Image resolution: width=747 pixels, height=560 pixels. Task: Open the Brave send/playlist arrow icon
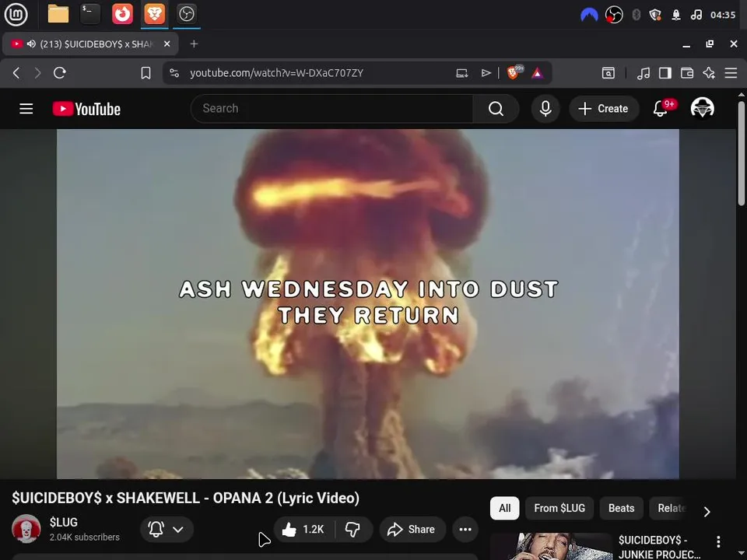[486, 73]
